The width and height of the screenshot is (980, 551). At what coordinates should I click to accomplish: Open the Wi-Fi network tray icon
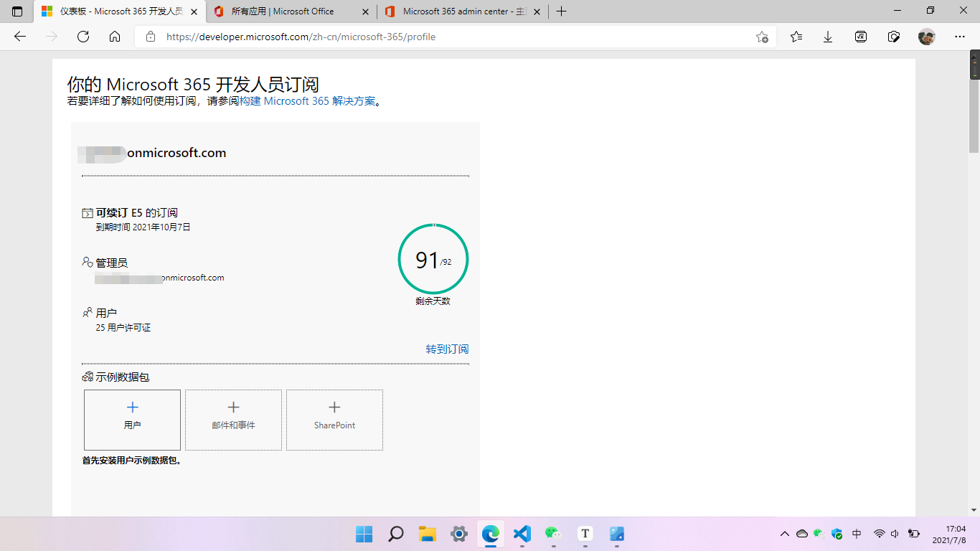[879, 534]
